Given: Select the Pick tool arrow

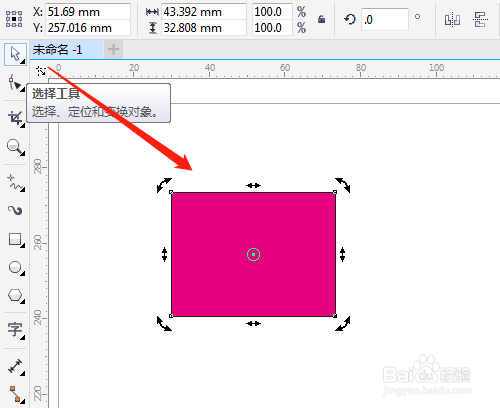Looking at the screenshot, I should 15,54.
